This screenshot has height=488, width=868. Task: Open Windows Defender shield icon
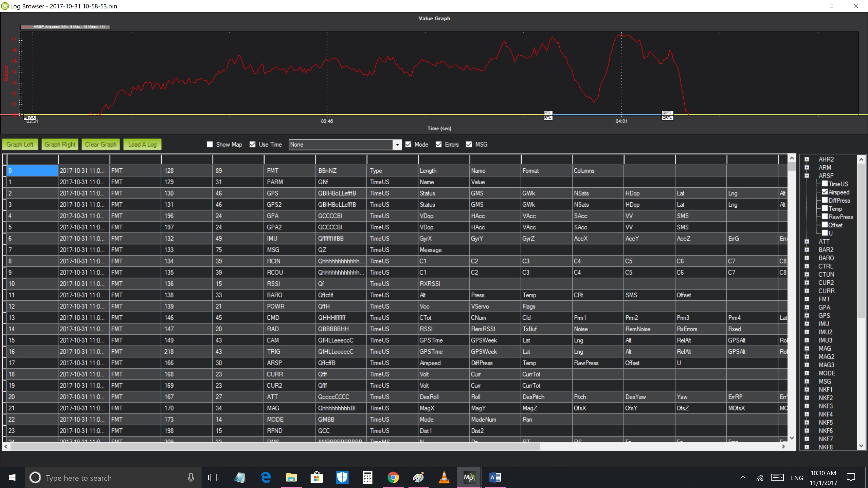pos(342,477)
